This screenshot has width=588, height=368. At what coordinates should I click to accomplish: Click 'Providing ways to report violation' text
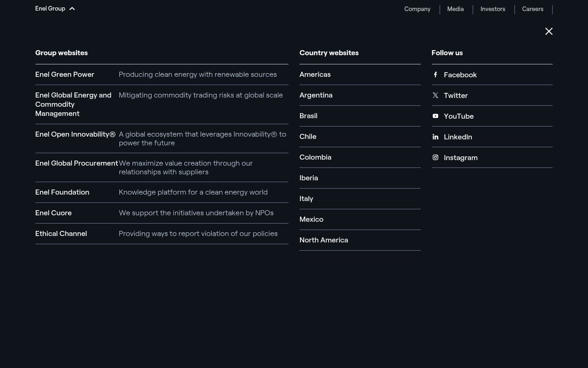[198, 234]
